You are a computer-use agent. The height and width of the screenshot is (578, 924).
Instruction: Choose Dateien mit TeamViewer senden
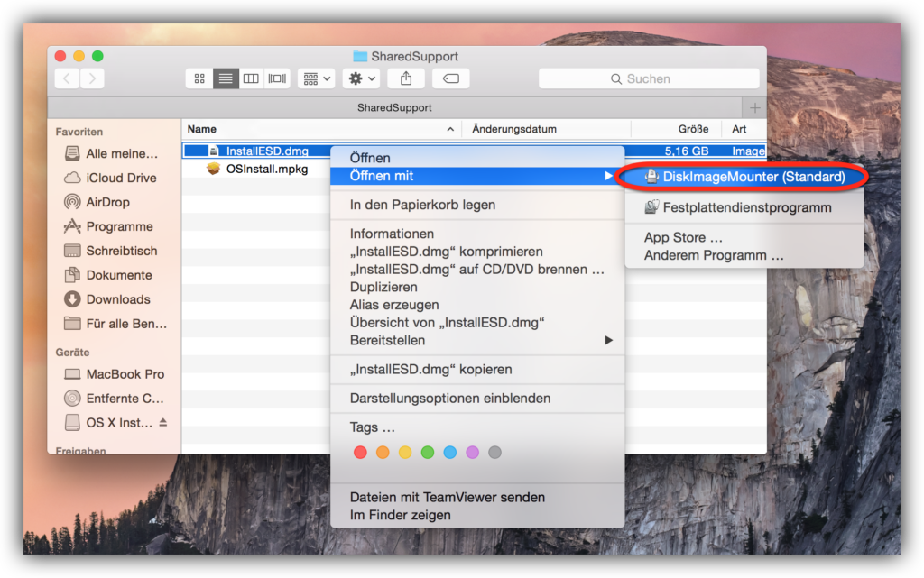477,498
